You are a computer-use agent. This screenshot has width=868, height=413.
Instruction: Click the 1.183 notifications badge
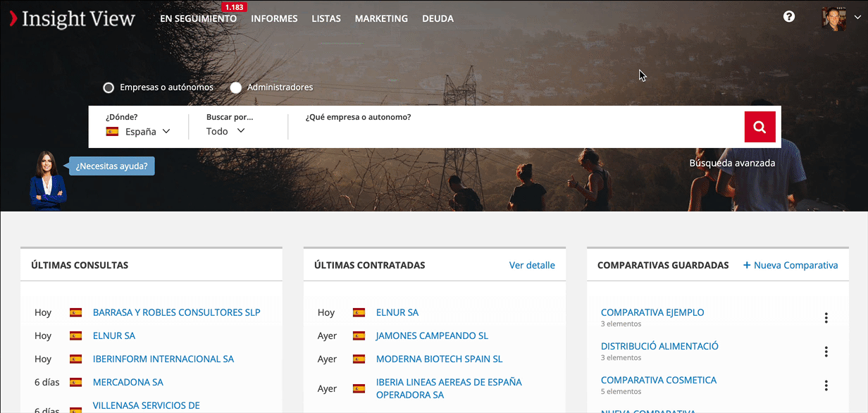pyautogui.click(x=234, y=7)
